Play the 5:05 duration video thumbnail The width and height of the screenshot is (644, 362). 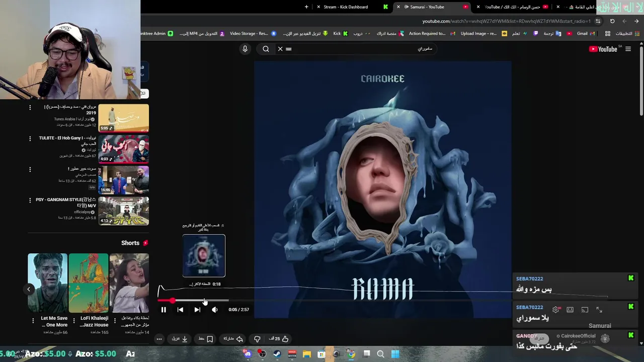(x=124, y=118)
